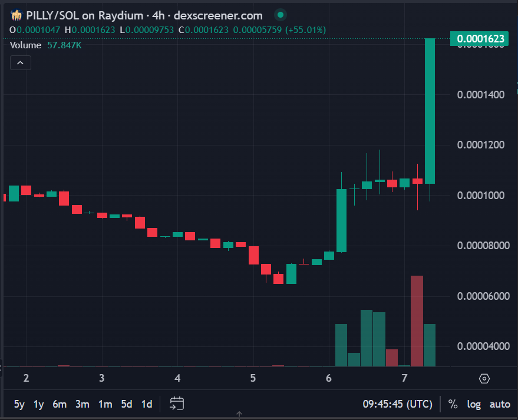Screen dimensions: 518x420
Task: Select the 1m time range
Action: pyautogui.click(x=104, y=404)
